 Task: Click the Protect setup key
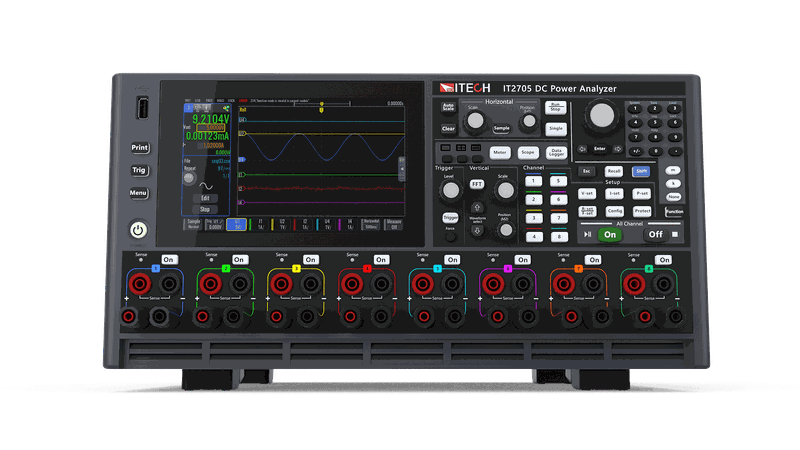click(x=642, y=211)
